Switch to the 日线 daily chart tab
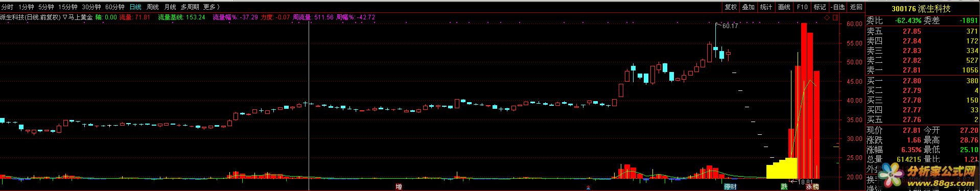 [x=135, y=7]
